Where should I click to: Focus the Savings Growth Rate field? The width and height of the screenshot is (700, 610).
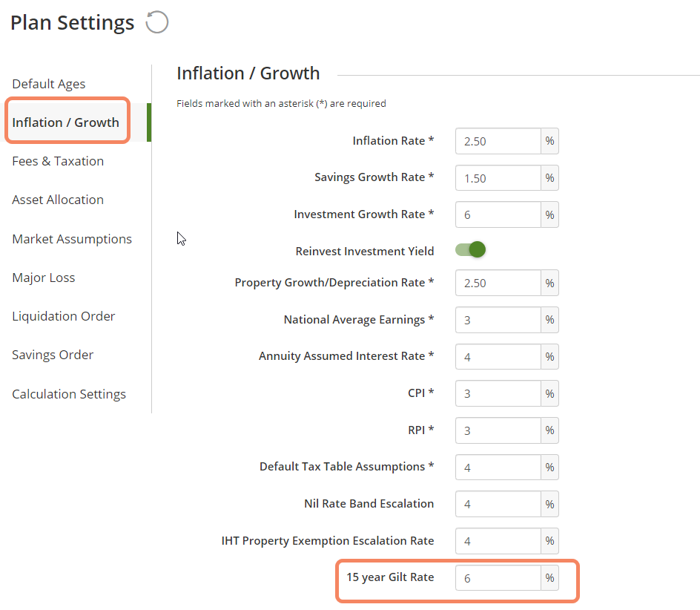(498, 178)
